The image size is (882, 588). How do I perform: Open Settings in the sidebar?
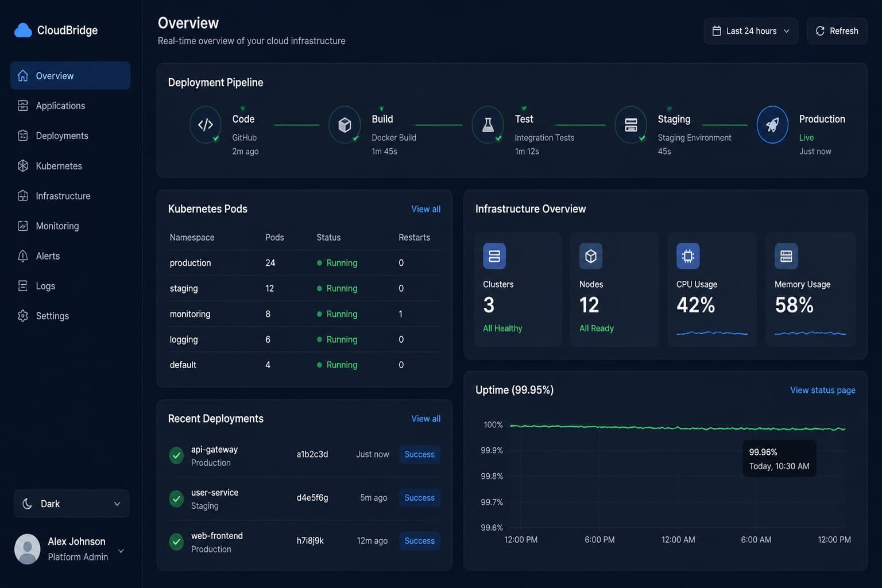click(x=70, y=316)
